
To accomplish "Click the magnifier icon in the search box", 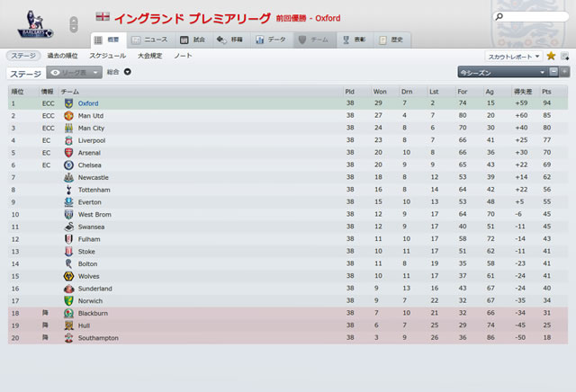I will point(499,16).
